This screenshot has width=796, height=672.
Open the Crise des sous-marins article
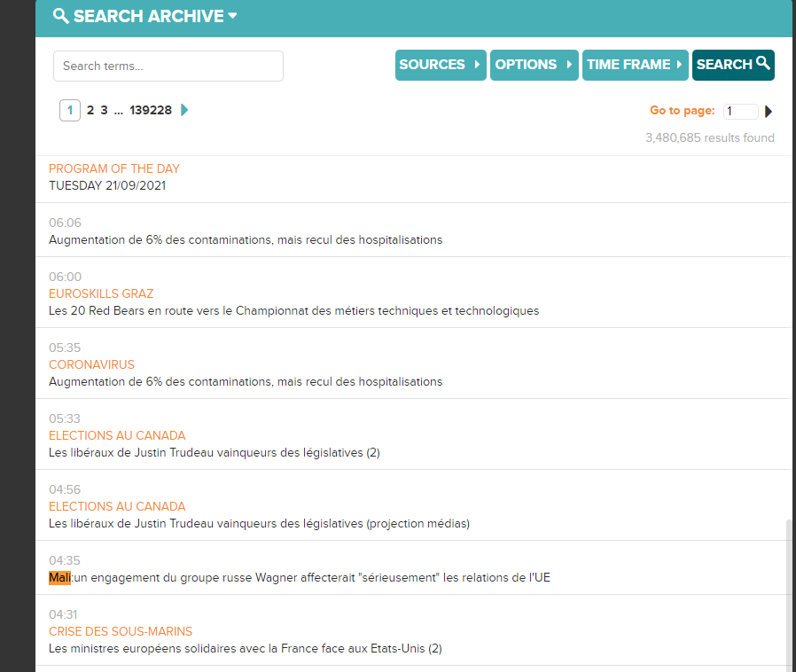click(245, 648)
